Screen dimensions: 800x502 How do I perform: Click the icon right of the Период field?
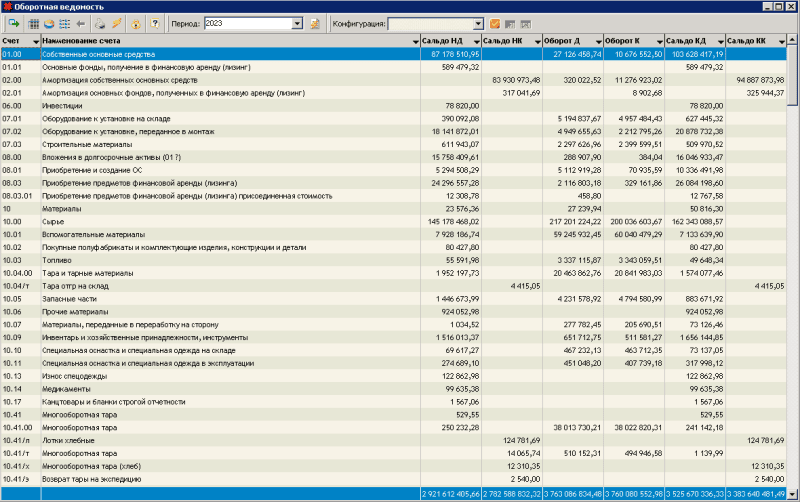[315, 22]
